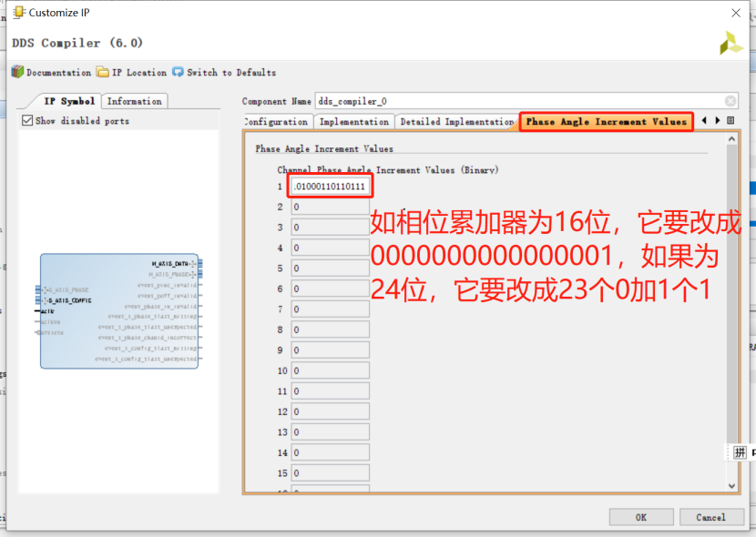Click channel 8 phase increment field

[331, 329]
